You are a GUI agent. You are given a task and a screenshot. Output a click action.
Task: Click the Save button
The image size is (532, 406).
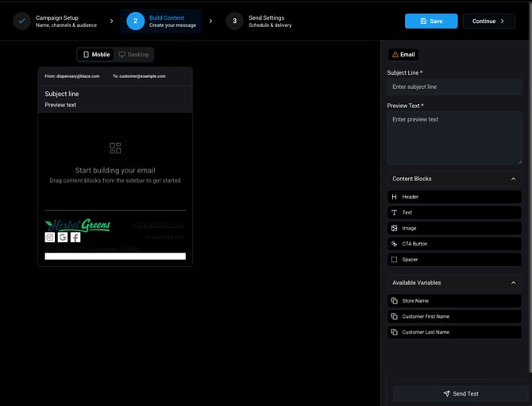(x=431, y=21)
